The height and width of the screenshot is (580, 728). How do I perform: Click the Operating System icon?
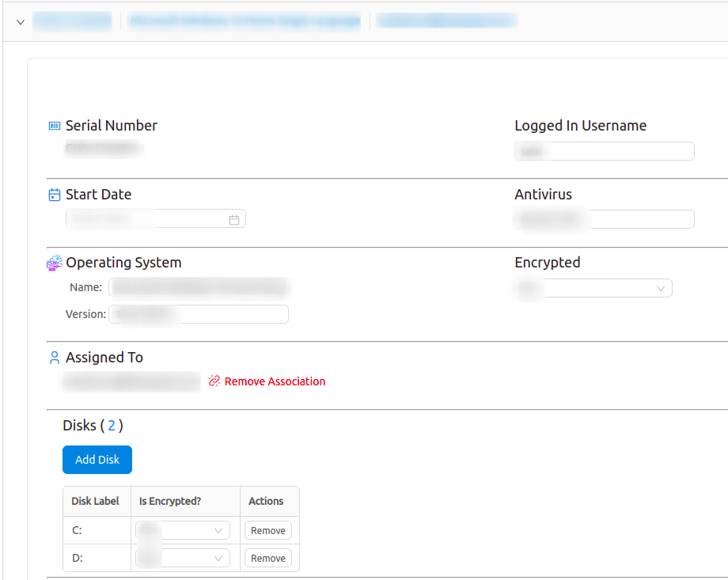[55, 263]
